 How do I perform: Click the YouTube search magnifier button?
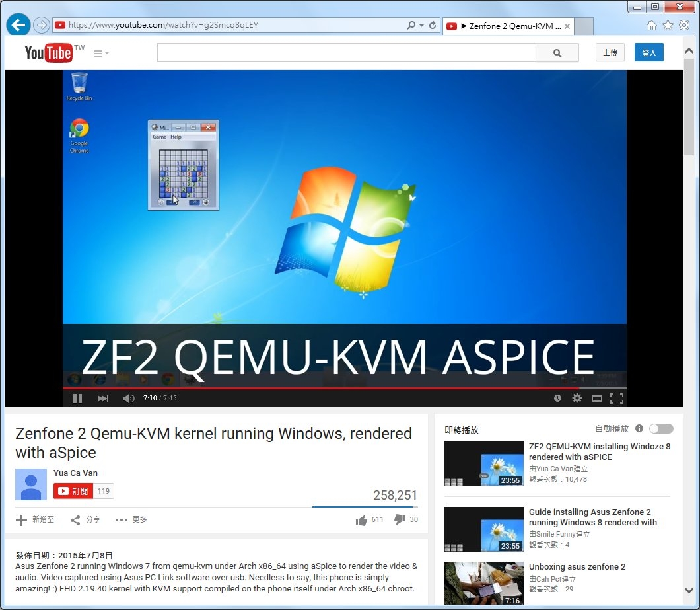coord(557,53)
